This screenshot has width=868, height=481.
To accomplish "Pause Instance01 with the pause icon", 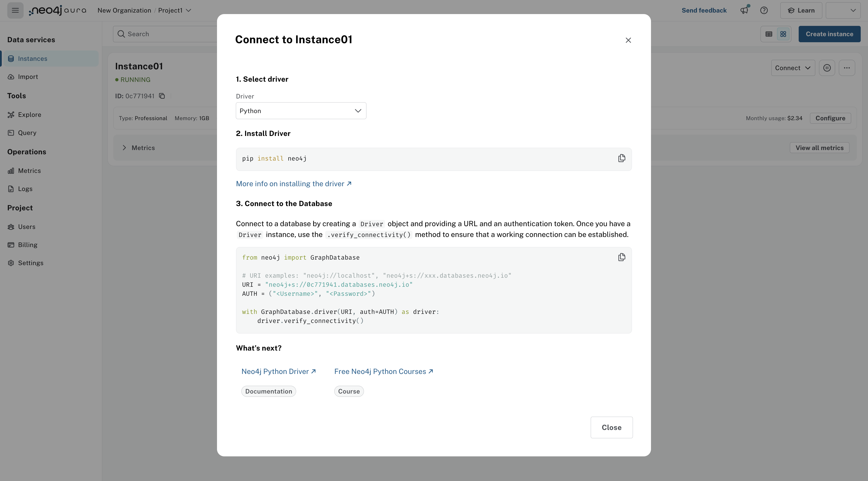I will click(827, 68).
